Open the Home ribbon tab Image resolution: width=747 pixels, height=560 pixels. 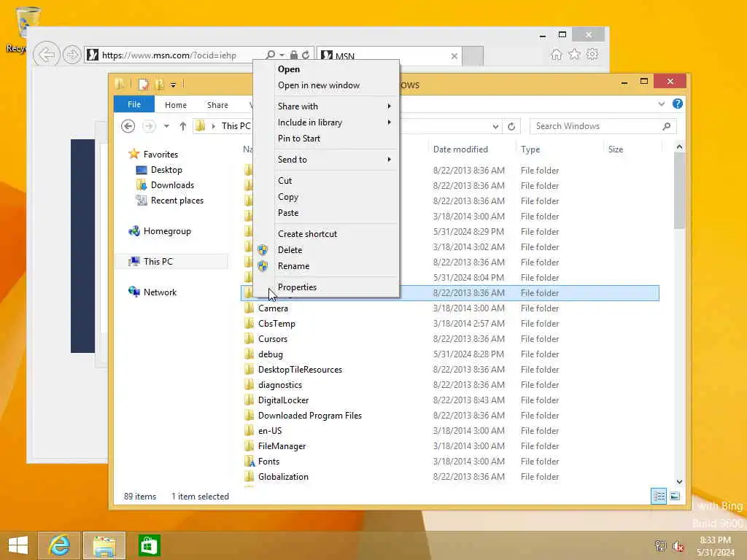pos(176,105)
